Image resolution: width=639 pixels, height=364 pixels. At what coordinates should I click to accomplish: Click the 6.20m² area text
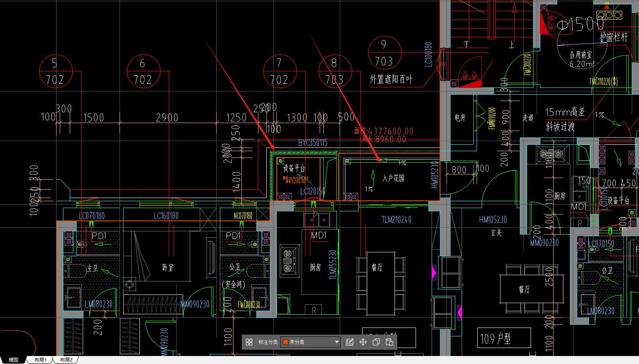[x=582, y=64]
